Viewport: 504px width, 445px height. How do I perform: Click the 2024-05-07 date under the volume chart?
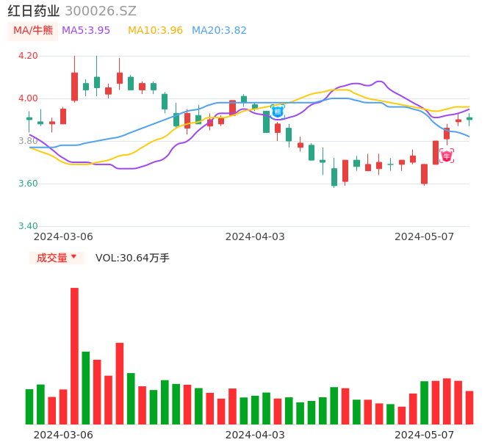[424, 434]
